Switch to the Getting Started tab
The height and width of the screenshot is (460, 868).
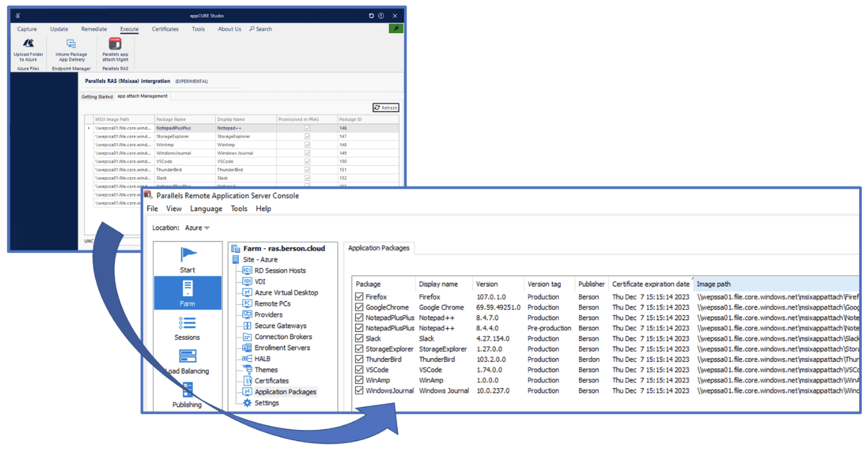tap(97, 97)
